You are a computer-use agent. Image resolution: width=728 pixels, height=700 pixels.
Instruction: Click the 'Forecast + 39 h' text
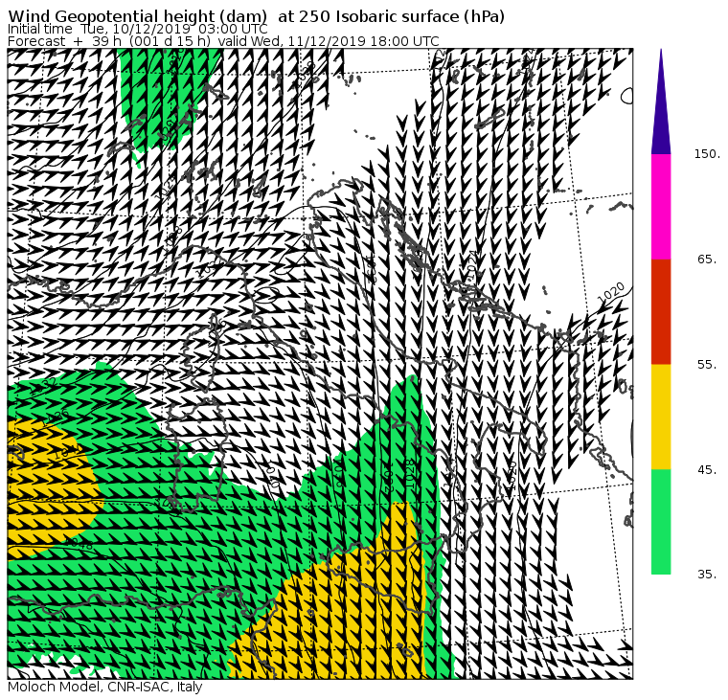click(64, 41)
